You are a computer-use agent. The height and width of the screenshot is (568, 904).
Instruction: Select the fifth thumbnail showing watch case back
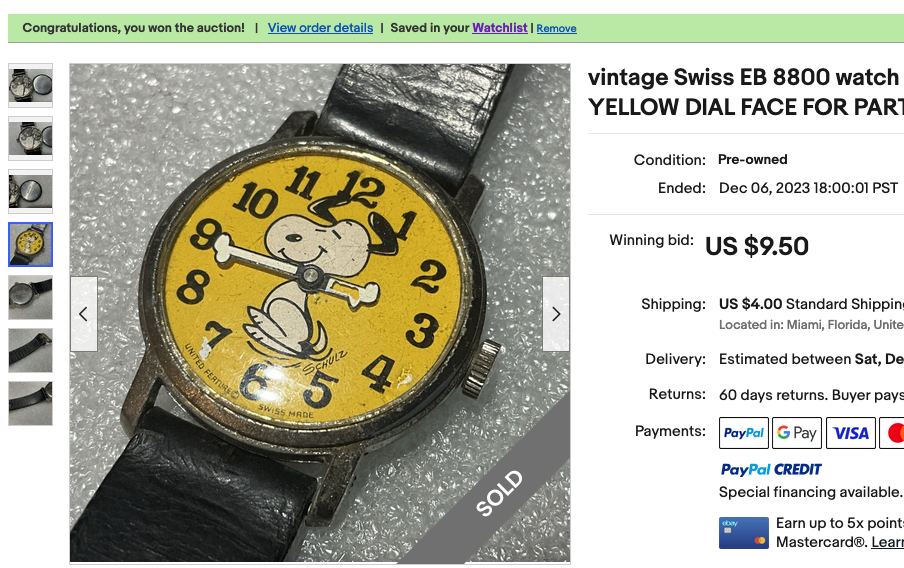pos(31,298)
